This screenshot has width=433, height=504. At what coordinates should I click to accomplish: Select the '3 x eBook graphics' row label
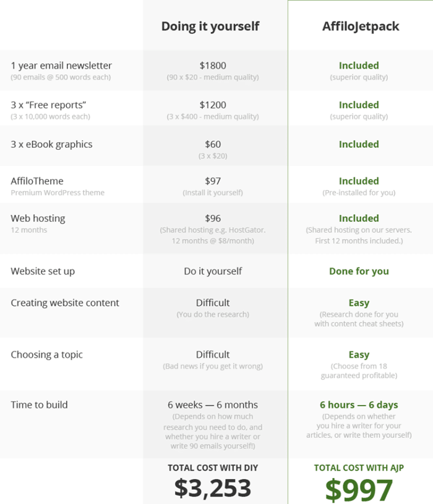[51, 144]
